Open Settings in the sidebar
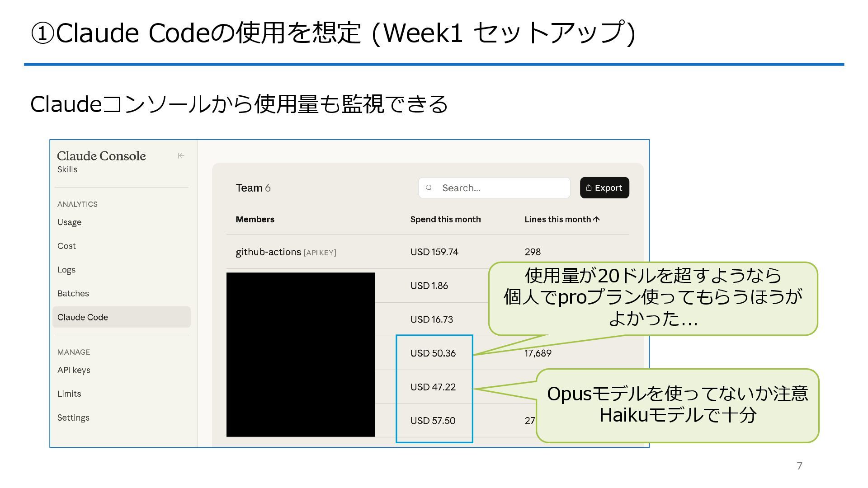The image size is (868, 488). point(73,418)
